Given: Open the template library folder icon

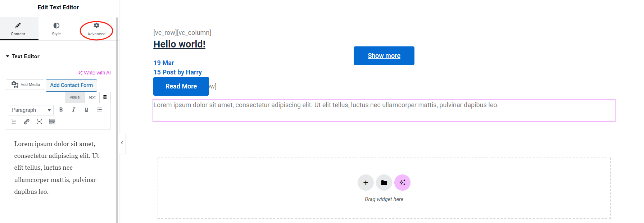Looking at the screenshot, I should pos(384,182).
